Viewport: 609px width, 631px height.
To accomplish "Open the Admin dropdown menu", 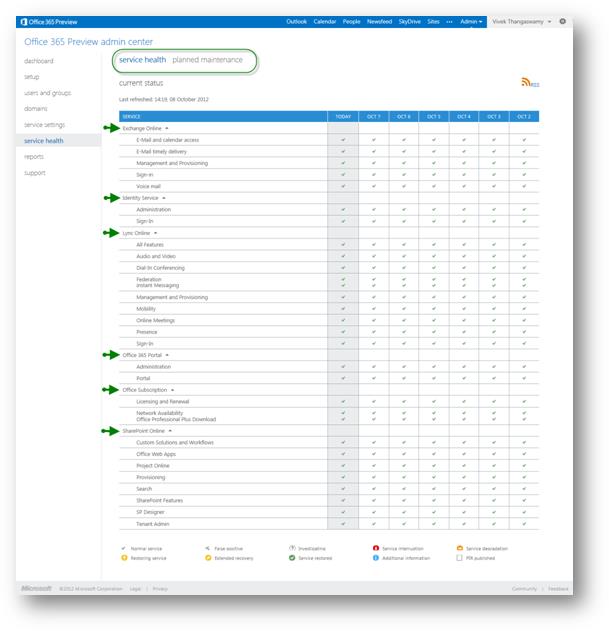I will (471, 21).
